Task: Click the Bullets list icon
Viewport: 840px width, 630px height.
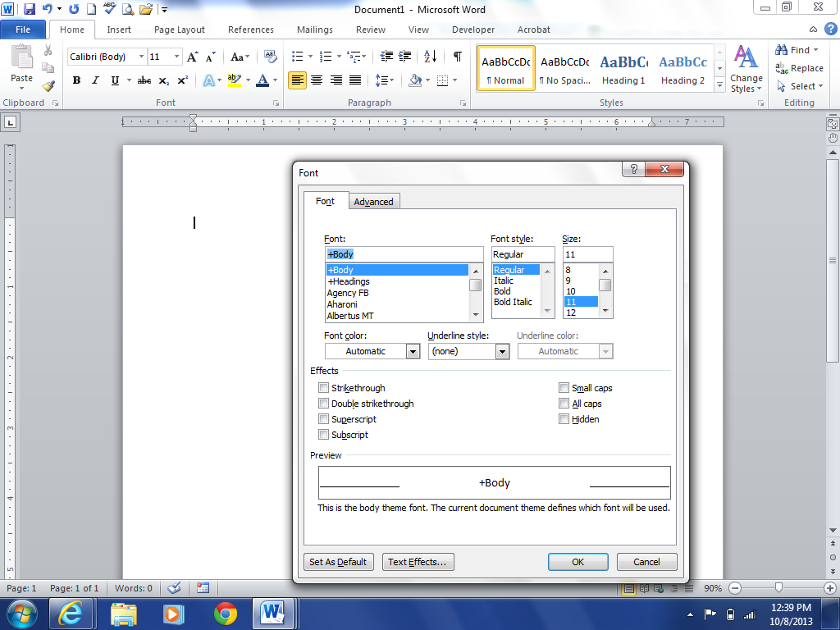Action: (297, 57)
